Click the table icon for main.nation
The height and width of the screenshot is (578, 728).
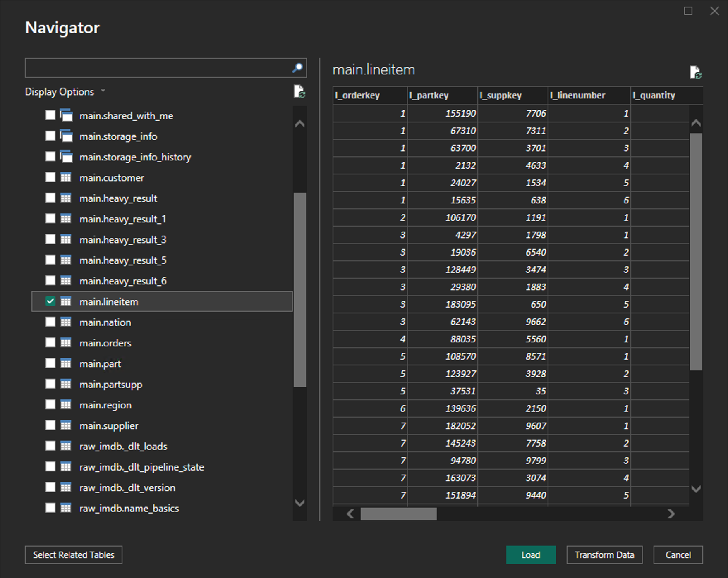(66, 322)
